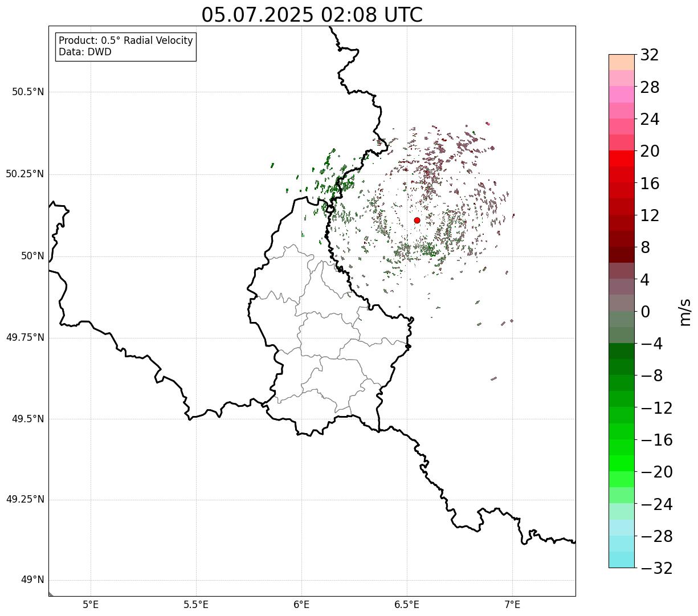Click the 50°N latitude label

click(x=32, y=256)
